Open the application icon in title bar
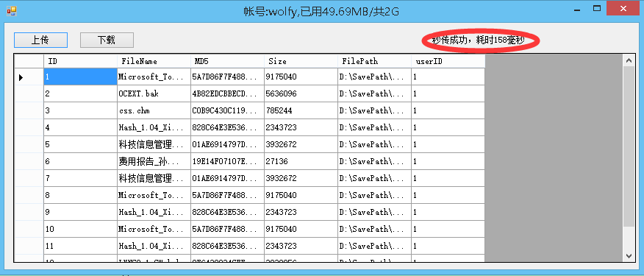The image size is (644, 276). tap(12, 11)
